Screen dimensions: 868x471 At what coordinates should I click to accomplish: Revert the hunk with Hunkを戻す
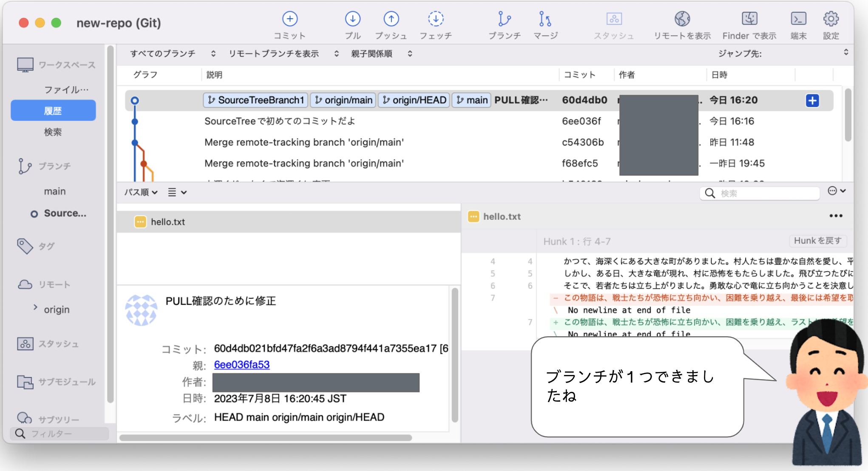pos(817,241)
